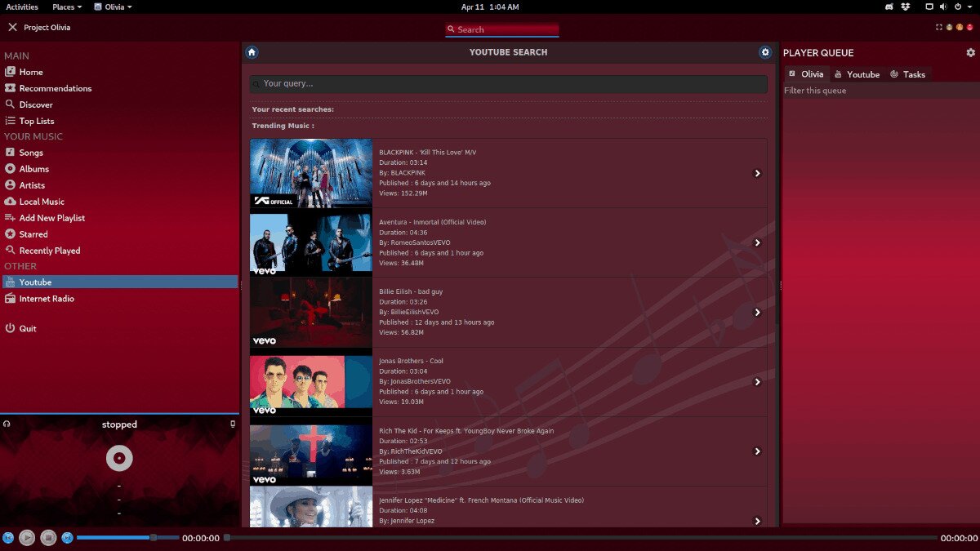Select Youtube in the sidebar
This screenshot has height=551, width=980.
pos(119,282)
